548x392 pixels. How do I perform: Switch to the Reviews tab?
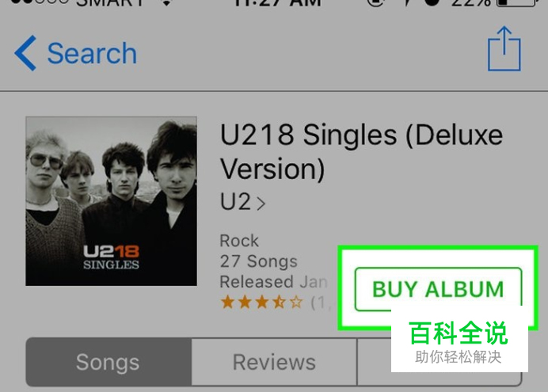(274, 362)
